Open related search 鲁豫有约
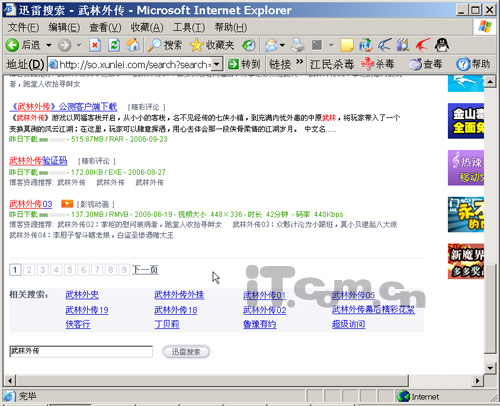 coord(260,324)
